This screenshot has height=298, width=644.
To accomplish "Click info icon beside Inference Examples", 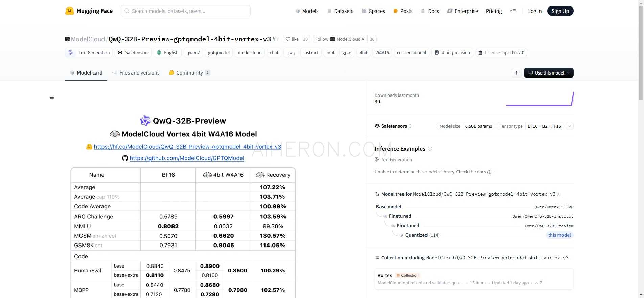I will pyautogui.click(x=430, y=149).
